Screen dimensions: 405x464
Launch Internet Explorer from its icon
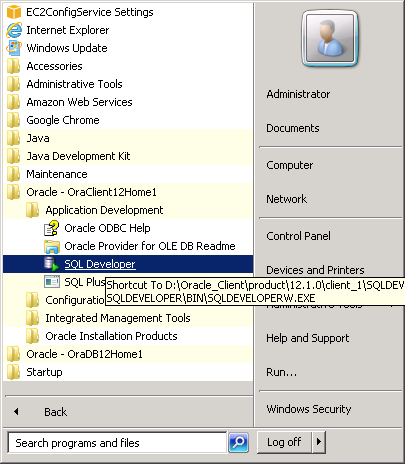click(14, 30)
